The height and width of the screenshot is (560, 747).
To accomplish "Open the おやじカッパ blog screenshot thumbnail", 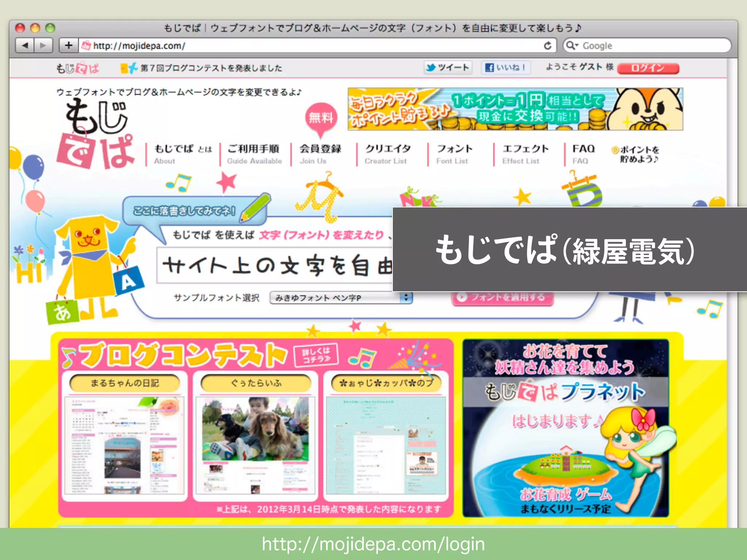I will [386, 446].
